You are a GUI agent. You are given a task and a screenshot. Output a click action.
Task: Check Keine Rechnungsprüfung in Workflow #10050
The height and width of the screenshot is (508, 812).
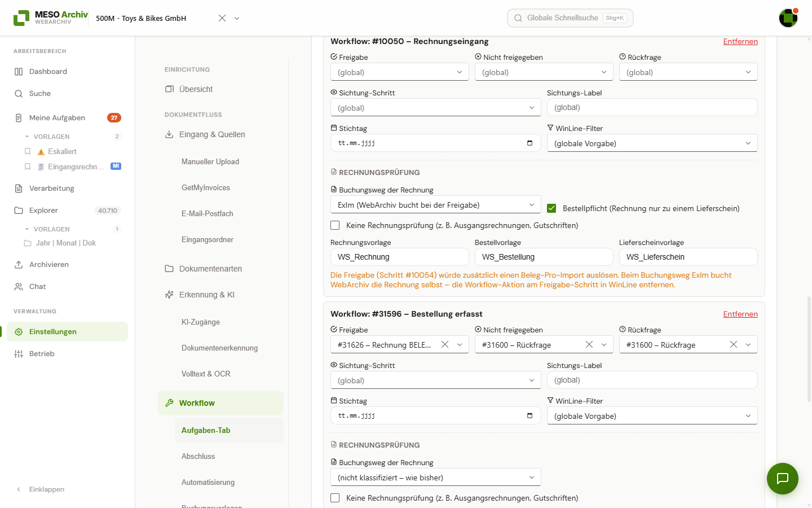point(335,225)
